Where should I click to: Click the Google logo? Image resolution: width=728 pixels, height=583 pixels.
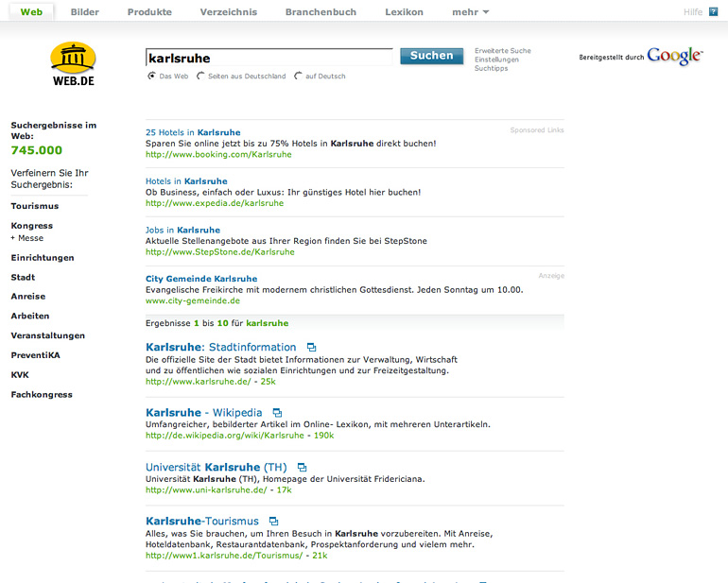coord(675,56)
